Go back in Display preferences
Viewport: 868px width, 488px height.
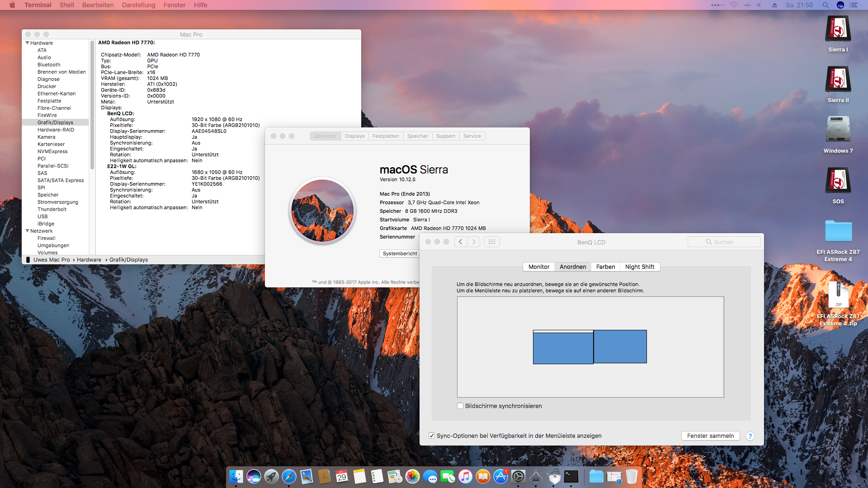[x=460, y=242]
